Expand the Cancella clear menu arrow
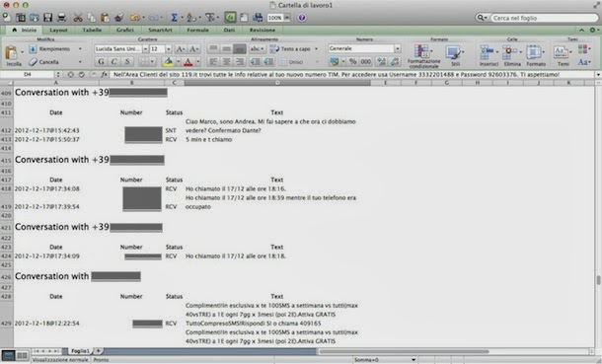The height and width of the screenshot is (364, 602). coord(80,62)
